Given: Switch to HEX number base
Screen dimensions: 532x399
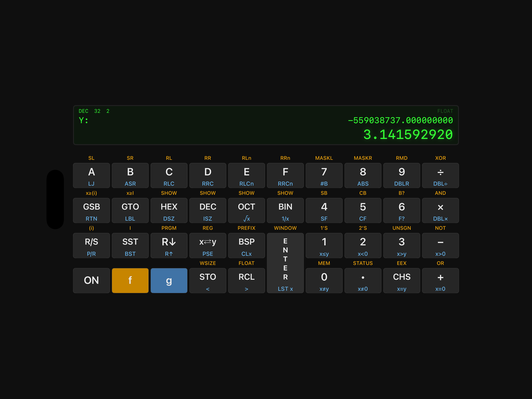Looking at the screenshot, I should coord(169,211).
